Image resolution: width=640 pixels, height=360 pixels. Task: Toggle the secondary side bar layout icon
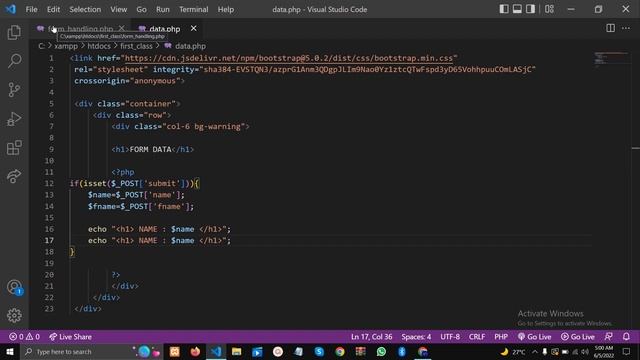(530, 9)
